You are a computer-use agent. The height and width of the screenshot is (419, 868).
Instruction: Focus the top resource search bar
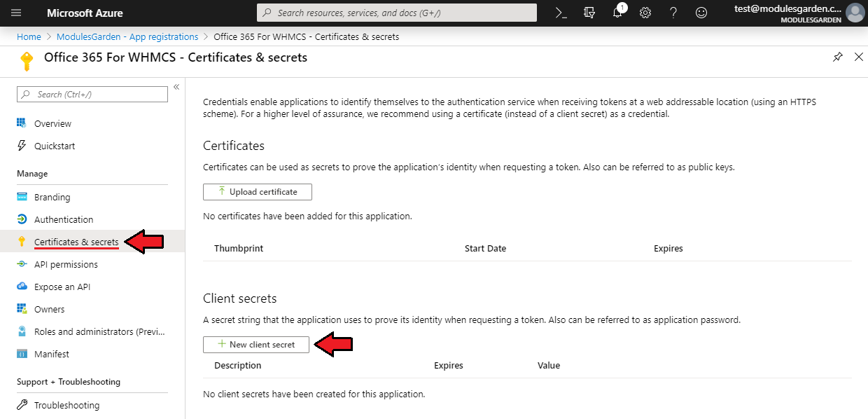(397, 13)
